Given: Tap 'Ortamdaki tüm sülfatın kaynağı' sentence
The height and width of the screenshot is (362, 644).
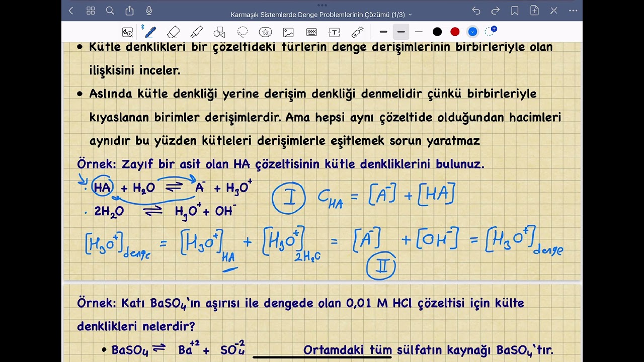Looking at the screenshot, I should click(428, 350).
